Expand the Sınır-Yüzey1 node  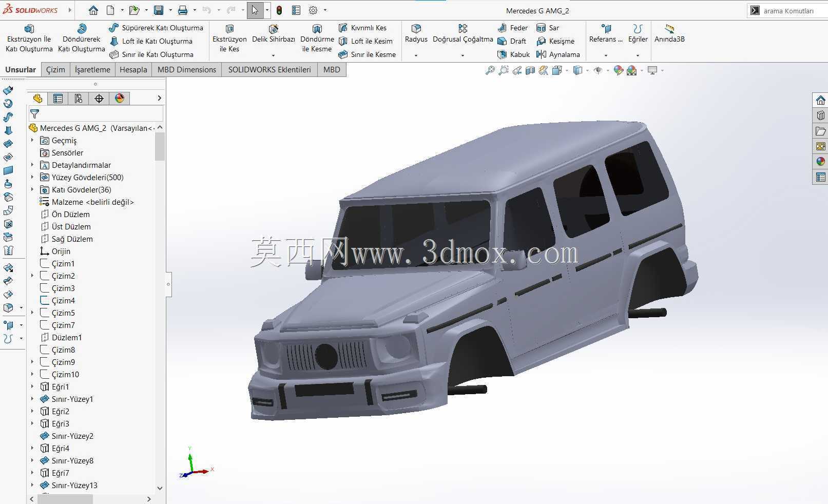tap(32, 399)
